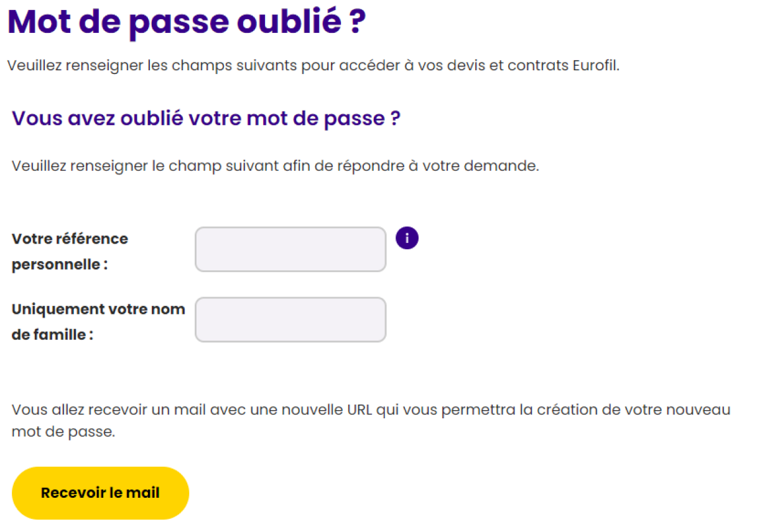Click the info icon beside the reference field

(407, 237)
